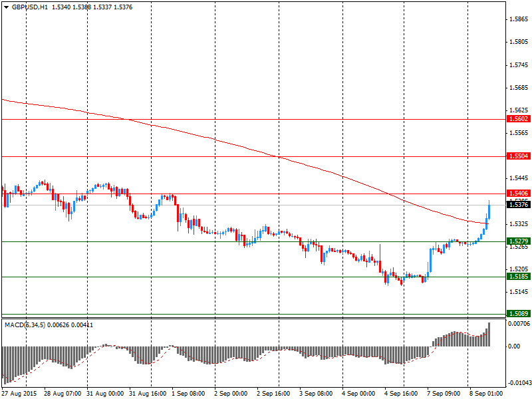Select the 28 Aug 07:00 time axis label

point(63,394)
